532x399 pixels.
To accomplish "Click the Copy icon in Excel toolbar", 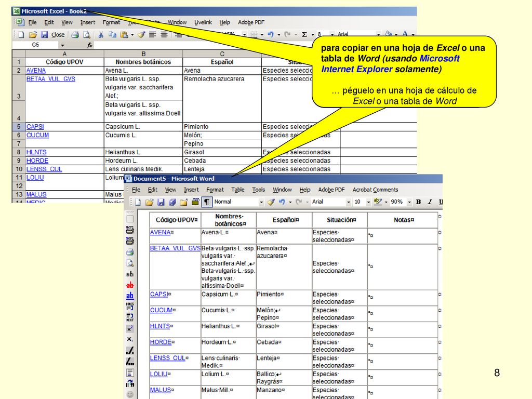I will [112, 35].
